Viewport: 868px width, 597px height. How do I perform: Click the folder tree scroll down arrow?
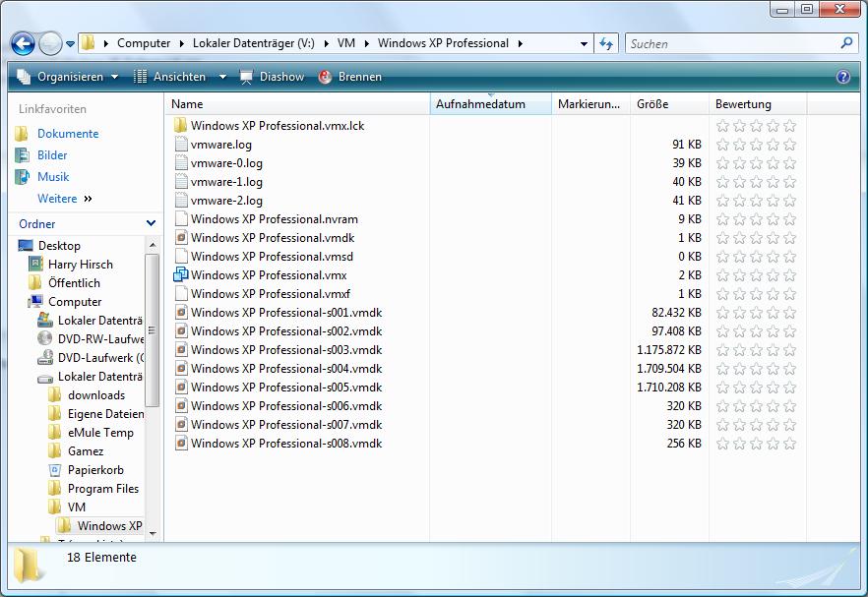pyautogui.click(x=153, y=534)
